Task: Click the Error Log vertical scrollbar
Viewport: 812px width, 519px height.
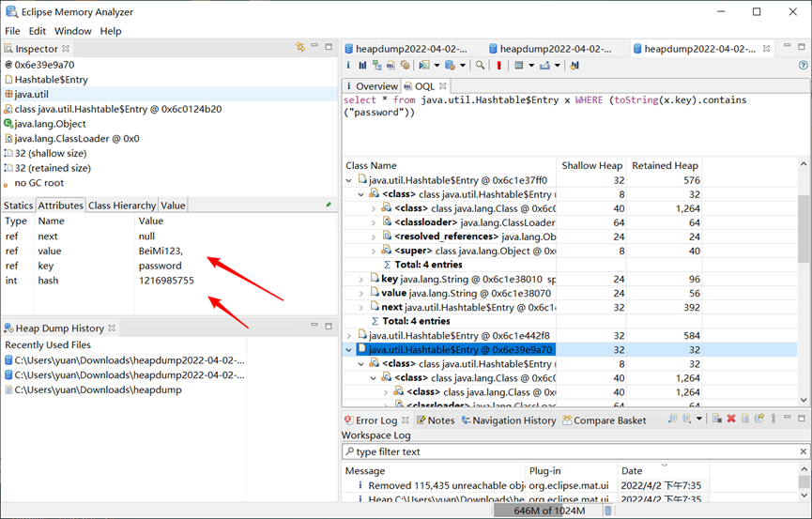Action: click(804, 481)
